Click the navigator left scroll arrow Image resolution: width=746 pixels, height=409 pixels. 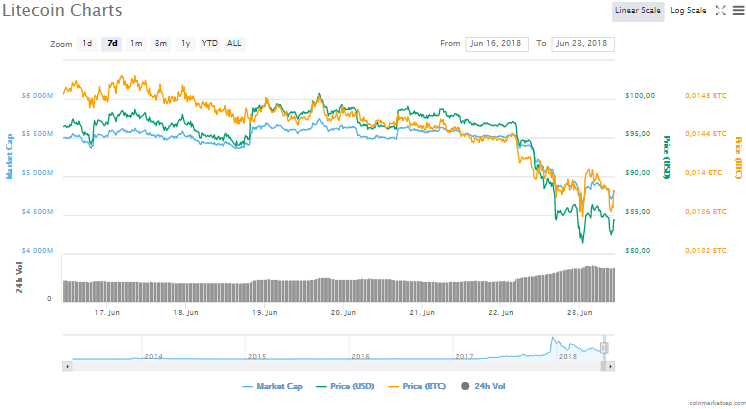click(67, 366)
